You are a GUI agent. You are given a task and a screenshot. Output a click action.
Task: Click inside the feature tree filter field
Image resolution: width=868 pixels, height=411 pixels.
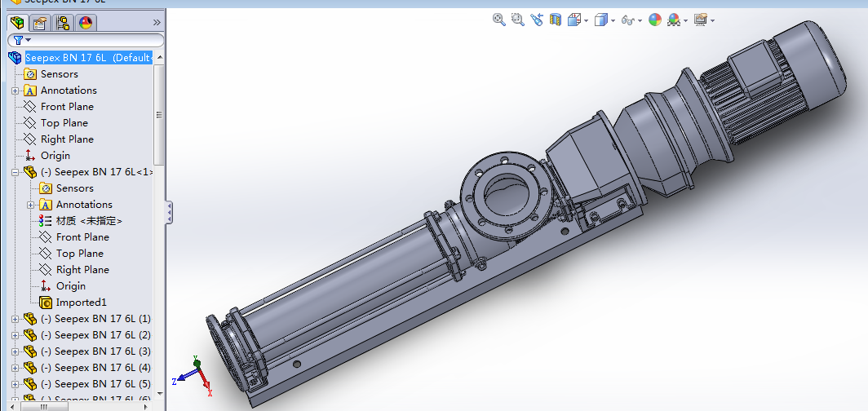point(86,40)
